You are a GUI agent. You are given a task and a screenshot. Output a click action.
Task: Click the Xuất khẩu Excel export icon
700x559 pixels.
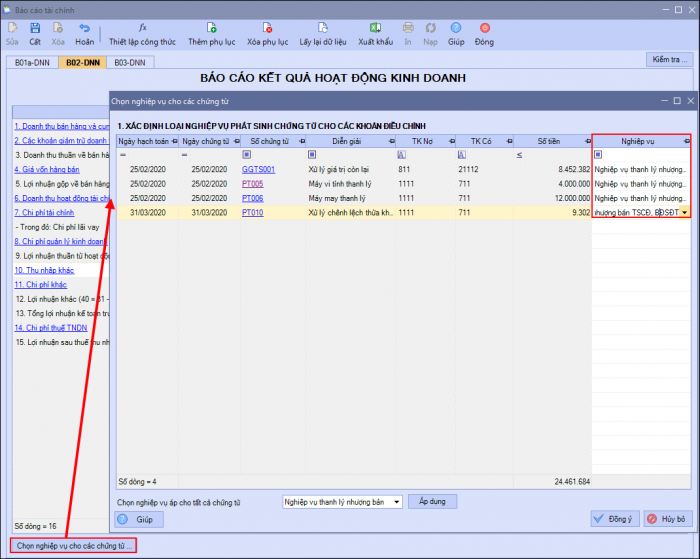(375, 28)
